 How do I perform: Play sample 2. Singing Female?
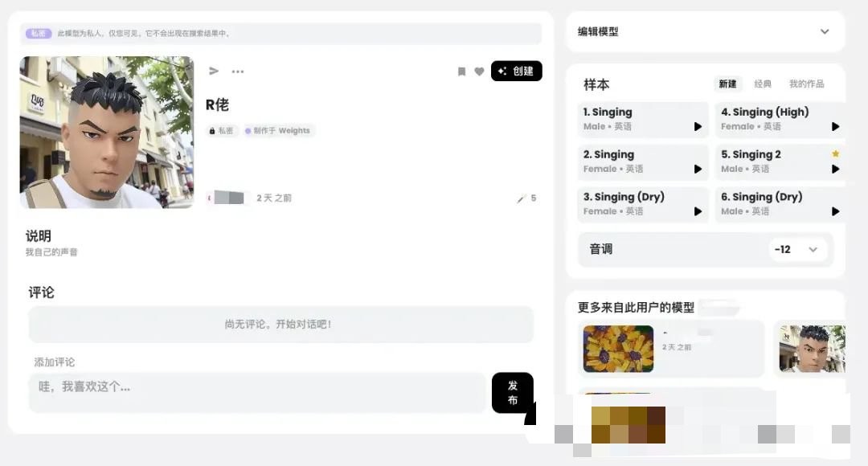click(698, 170)
